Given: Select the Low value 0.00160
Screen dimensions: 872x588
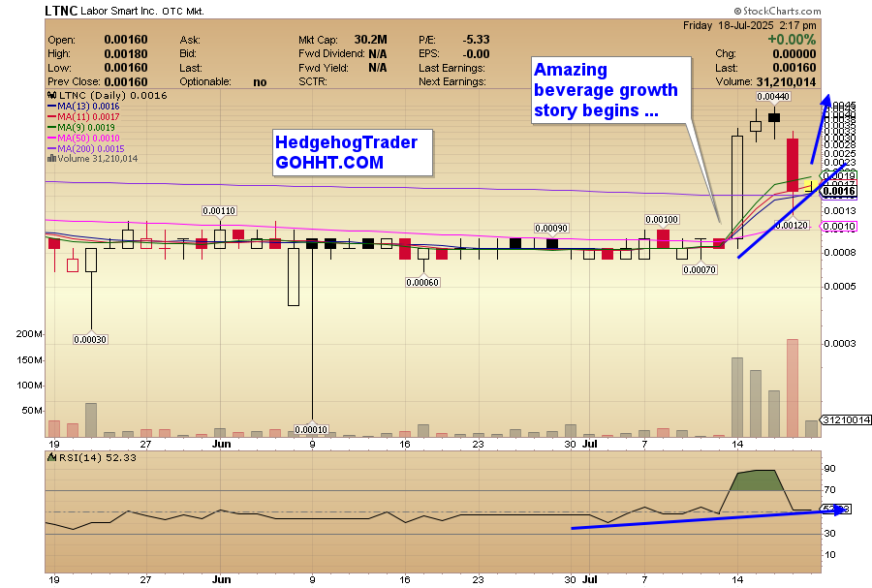Looking at the screenshot, I should pyautogui.click(x=126, y=68).
